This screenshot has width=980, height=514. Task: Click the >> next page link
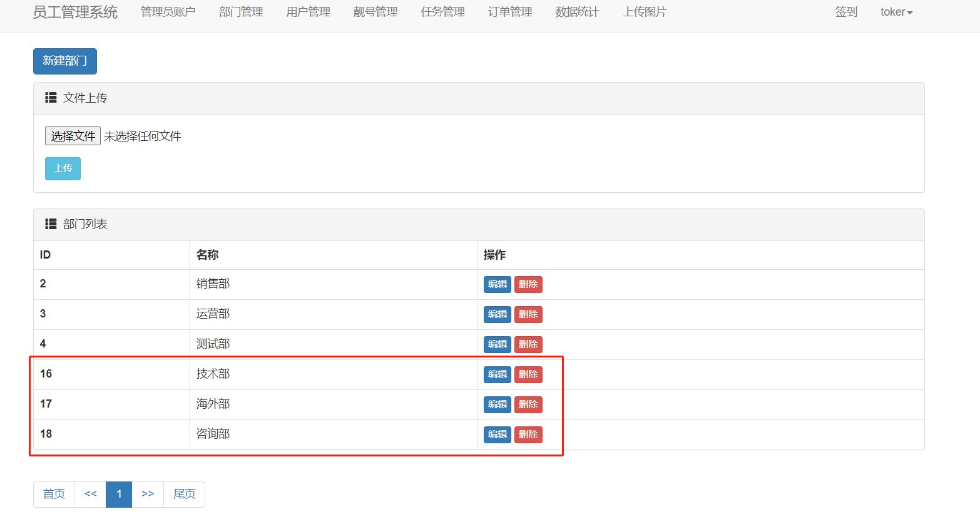[x=148, y=494]
